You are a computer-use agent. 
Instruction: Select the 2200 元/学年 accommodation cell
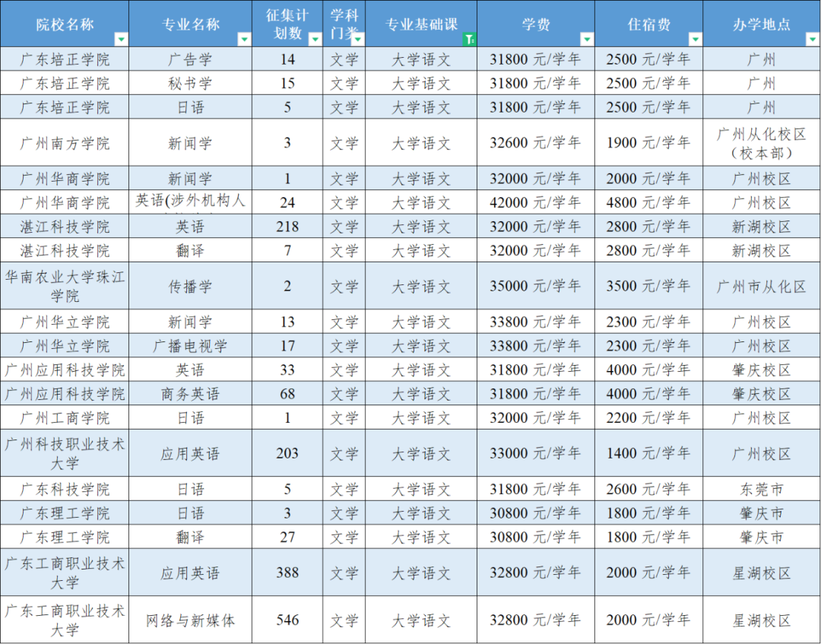click(649, 417)
